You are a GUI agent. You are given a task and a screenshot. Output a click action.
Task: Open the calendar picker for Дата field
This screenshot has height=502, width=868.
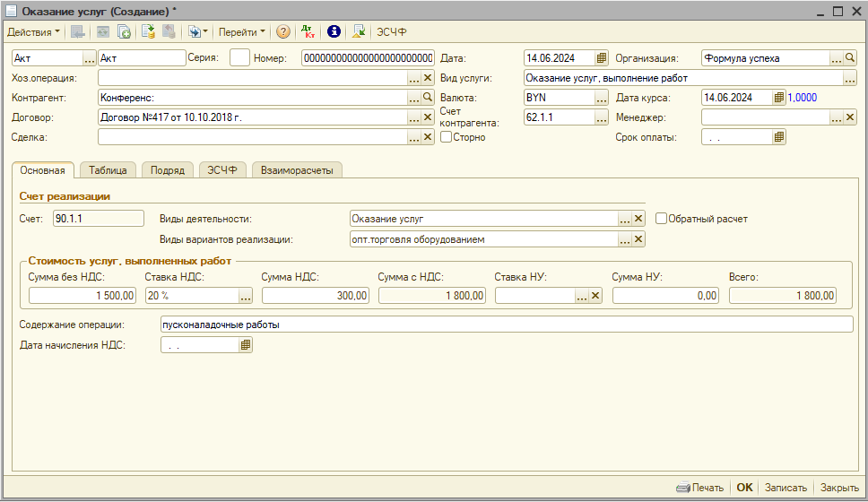pyautogui.click(x=602, y=58)
